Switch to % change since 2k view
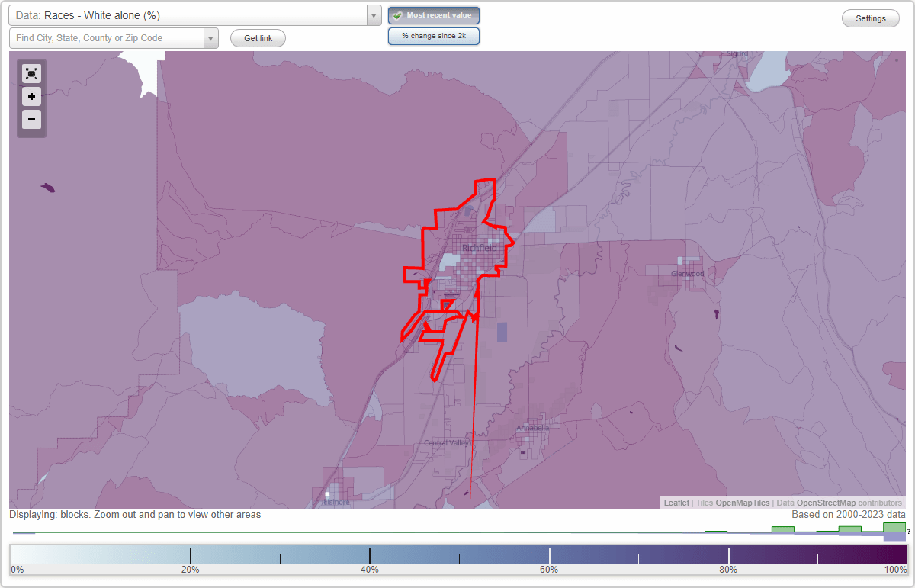Image resolution: width=915 pixels, height=588 pixels. (x=433, y=35)
